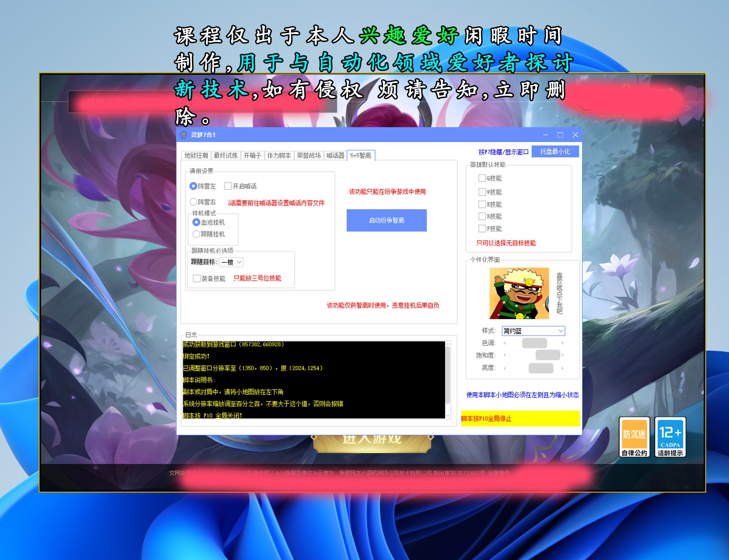Select the 阵营右 radio button
The image size is (729, 560).
(x=193, y=202)
